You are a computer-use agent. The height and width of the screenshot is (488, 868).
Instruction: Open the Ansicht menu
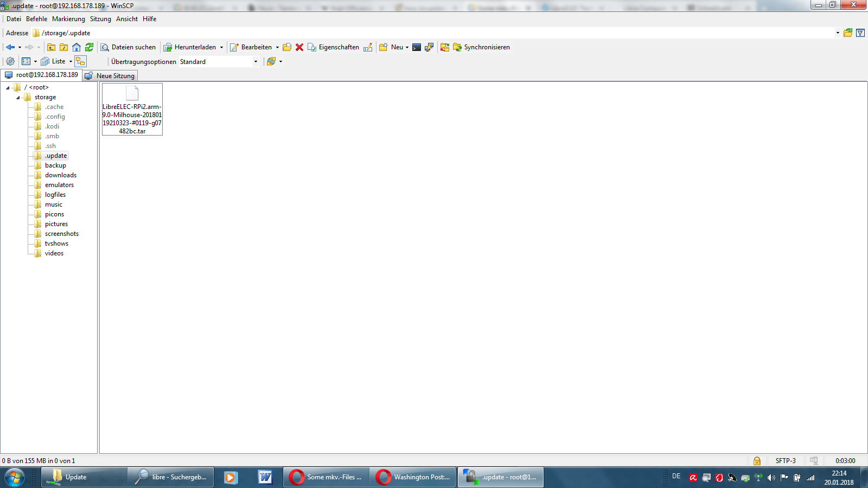pyautogui.click(x=127, y=19)
